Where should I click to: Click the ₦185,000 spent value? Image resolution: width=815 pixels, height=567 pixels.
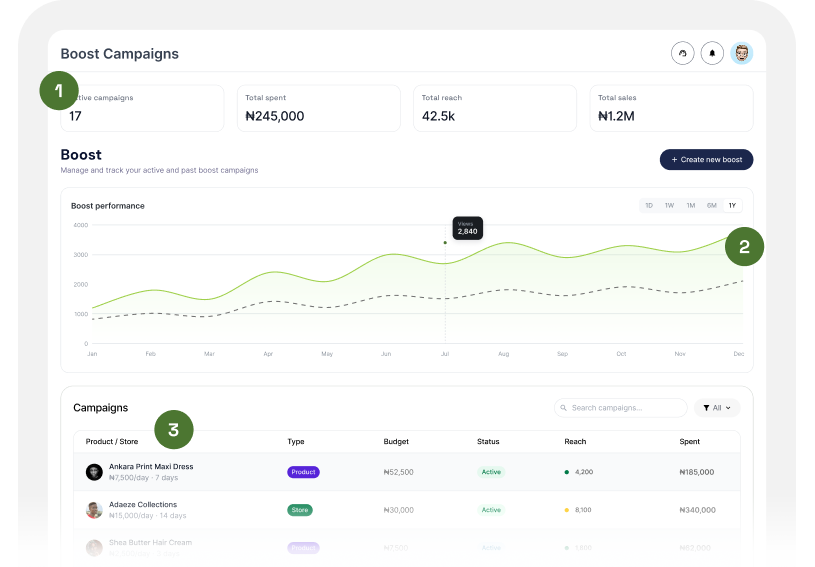coord(696,472)
